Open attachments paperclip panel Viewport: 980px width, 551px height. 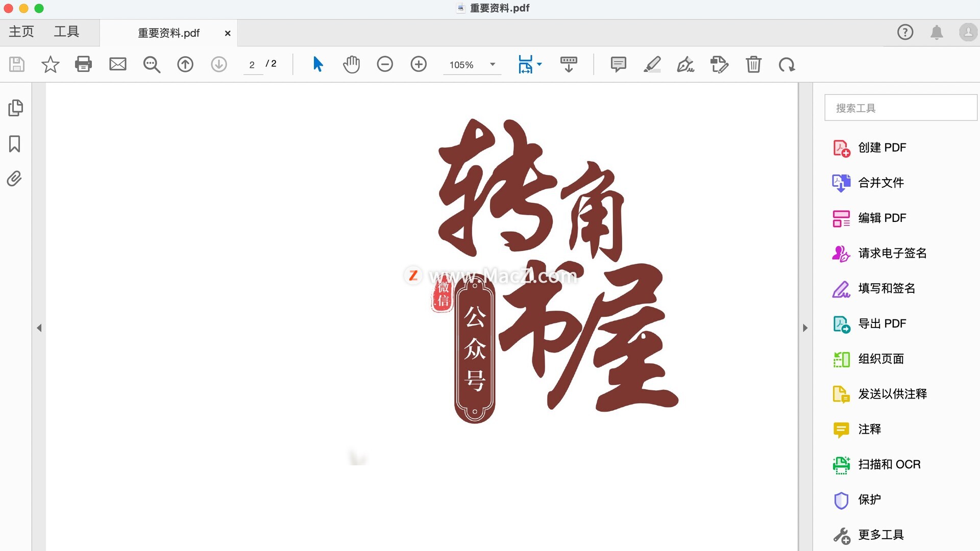coord(14,179)
